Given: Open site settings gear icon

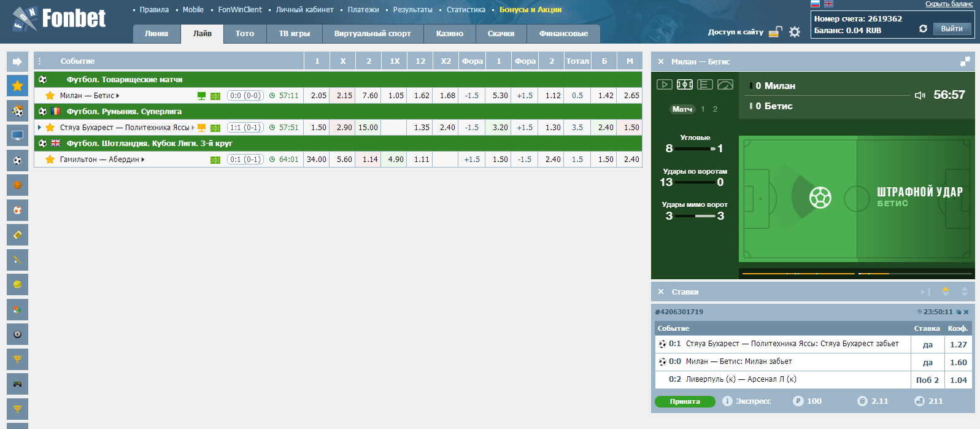Looking at the screenshot, I should tap(795, 32).
